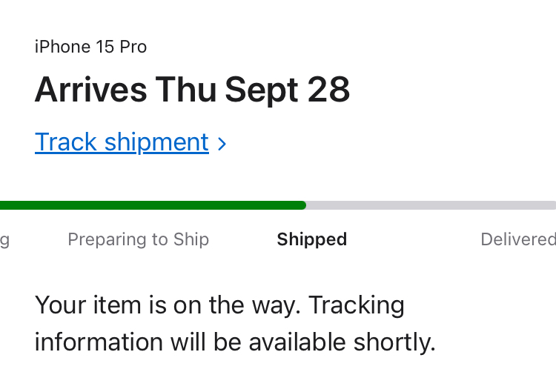Click the Track shipment link
Image resolution: width=556 pixels, height=392 pixels.
[122, 142]
